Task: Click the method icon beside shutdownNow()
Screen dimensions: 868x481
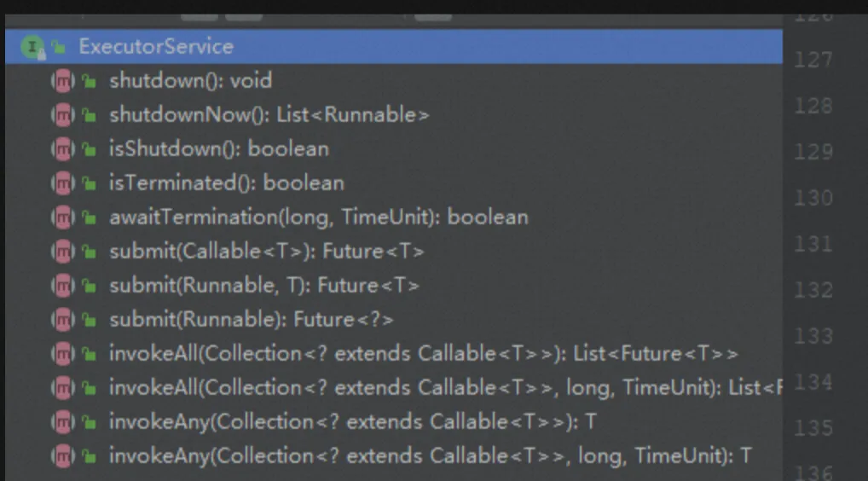Action: [x=61, y=115]
